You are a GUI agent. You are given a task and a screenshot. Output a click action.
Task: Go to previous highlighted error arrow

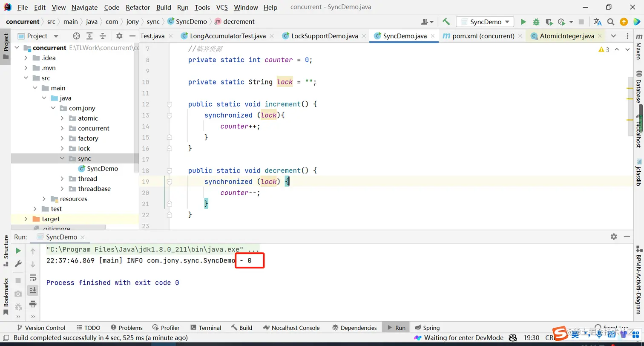point(617,49)
